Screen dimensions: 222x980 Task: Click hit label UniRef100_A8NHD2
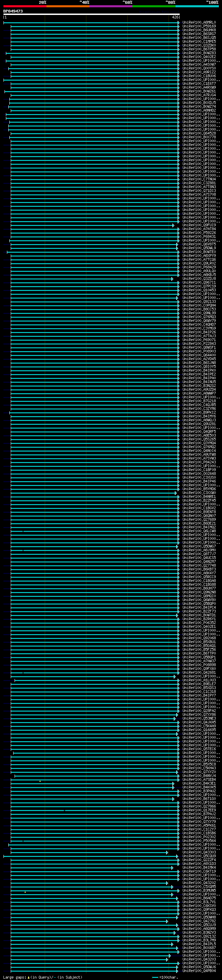[x=199, y=110]
